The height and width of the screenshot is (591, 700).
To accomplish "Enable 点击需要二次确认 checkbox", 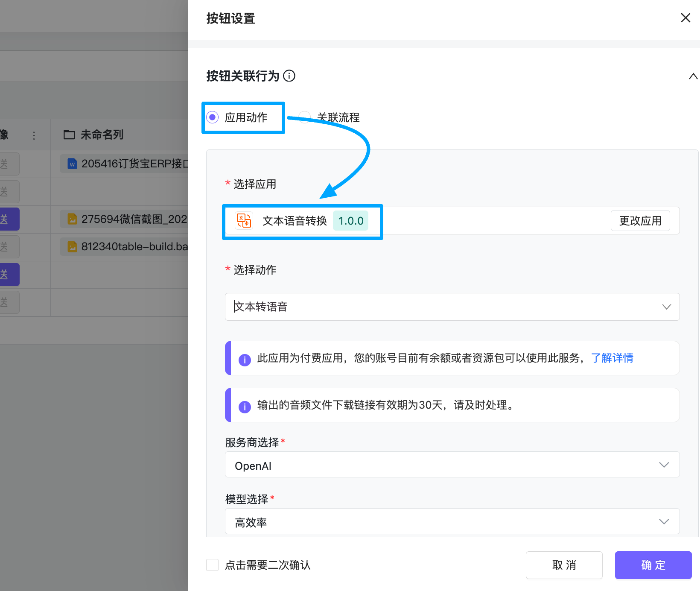I will coord(213,565).
